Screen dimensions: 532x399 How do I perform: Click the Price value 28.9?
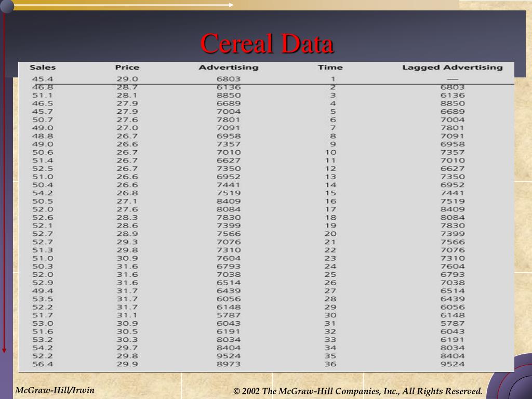[127, 234]
